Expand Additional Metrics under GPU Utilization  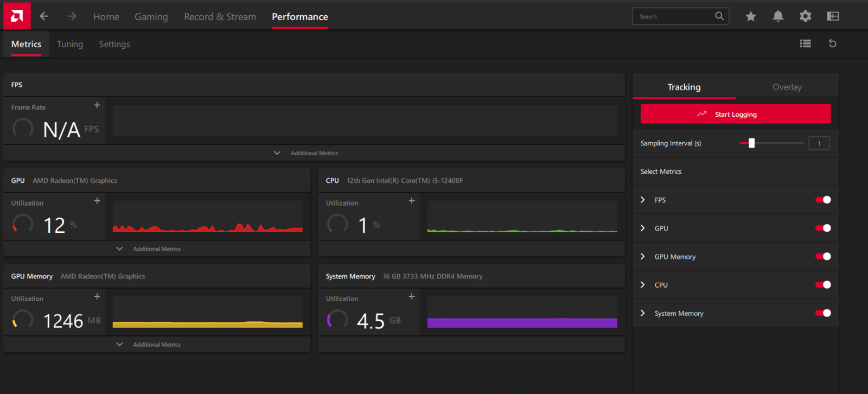[x=149, y=249]
